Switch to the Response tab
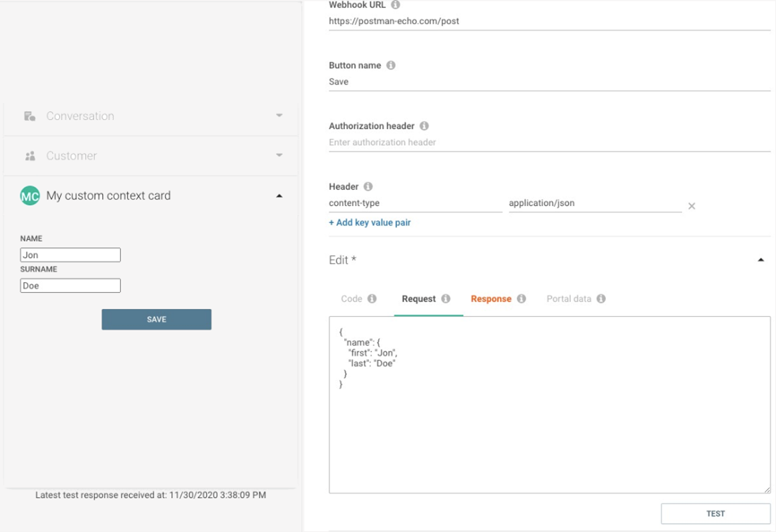The width and height of the screenshot is (776, 532). pyautogui.click(x=491, y=299)
